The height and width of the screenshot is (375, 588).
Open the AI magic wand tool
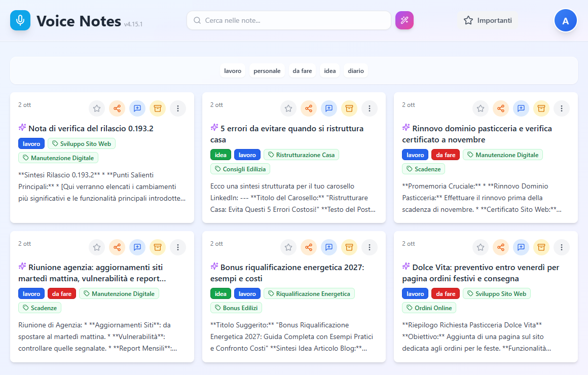(405, 20)
